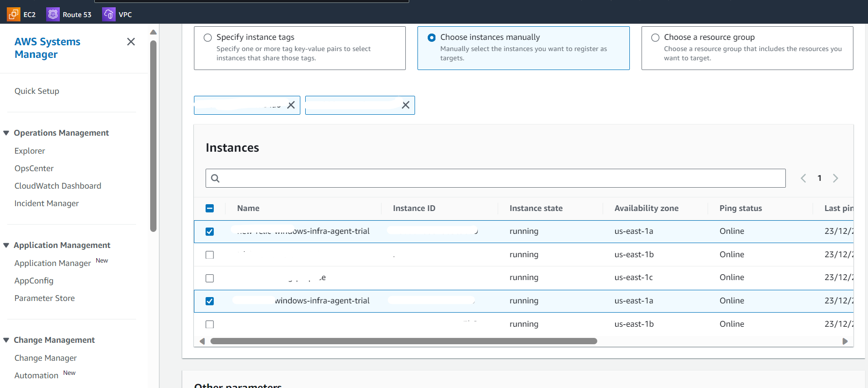Open the Incident Manager link
Image resolution: width=868 pixels, height=388 pixels.
(x=47, y=204)
